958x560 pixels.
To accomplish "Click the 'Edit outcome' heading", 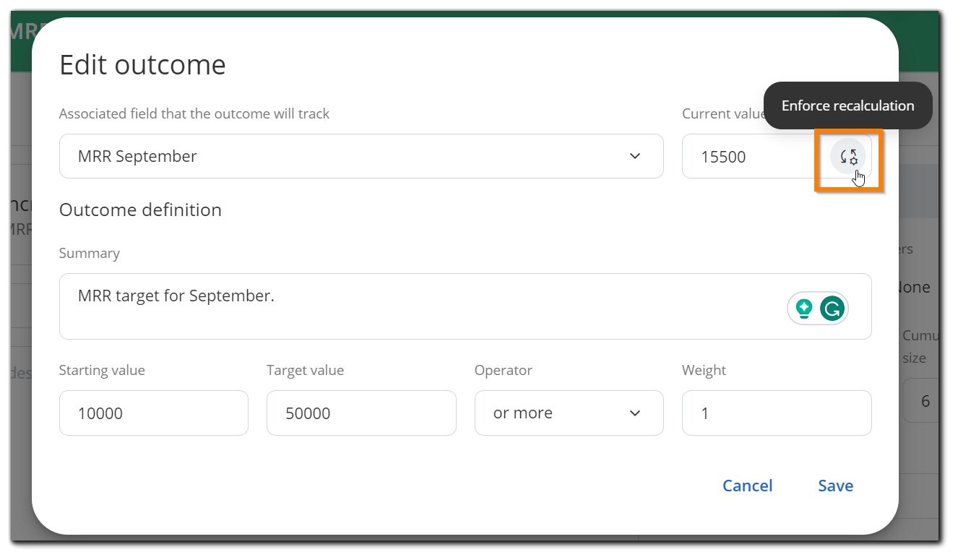I will coord(142,65).
